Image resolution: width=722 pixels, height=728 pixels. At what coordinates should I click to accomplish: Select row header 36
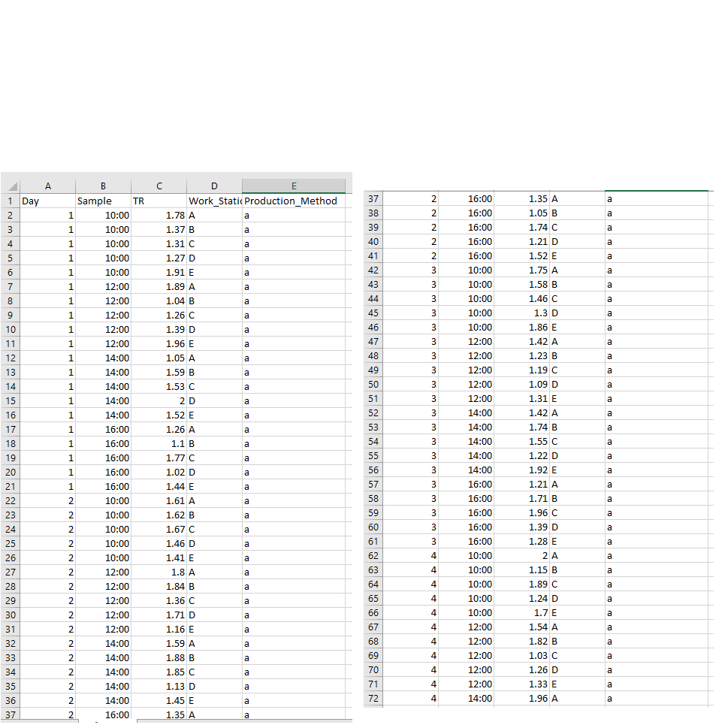(x=11, y=700)
